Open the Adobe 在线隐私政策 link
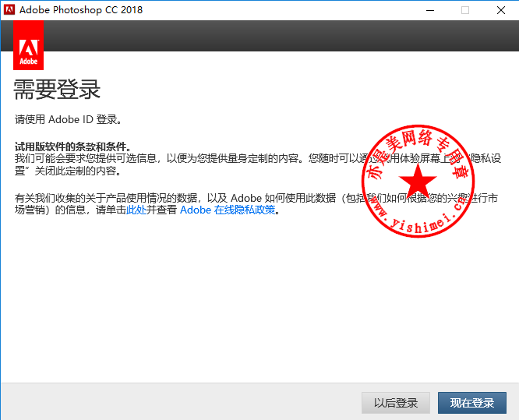This screenshot has width=519, height=420. coord(228,210)
